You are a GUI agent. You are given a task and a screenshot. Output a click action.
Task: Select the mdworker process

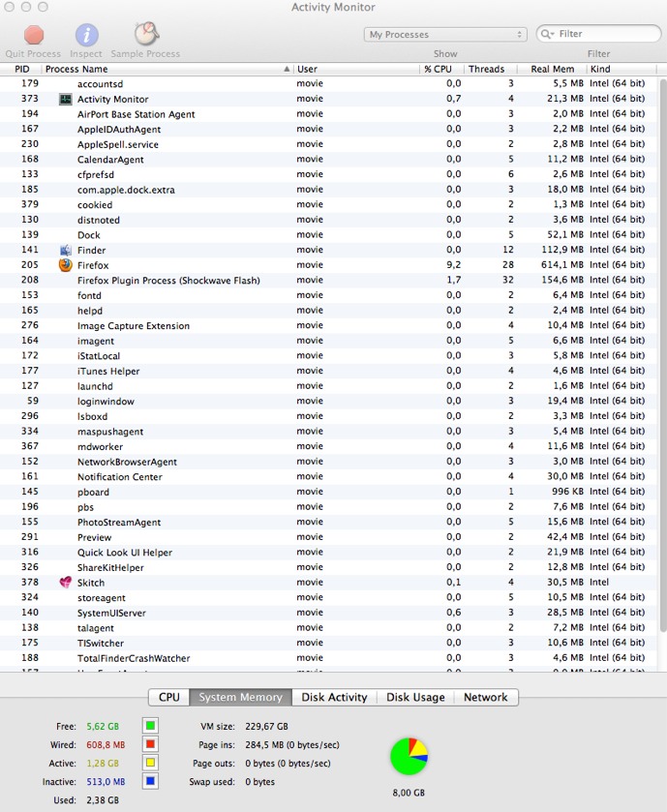[329, 446]
